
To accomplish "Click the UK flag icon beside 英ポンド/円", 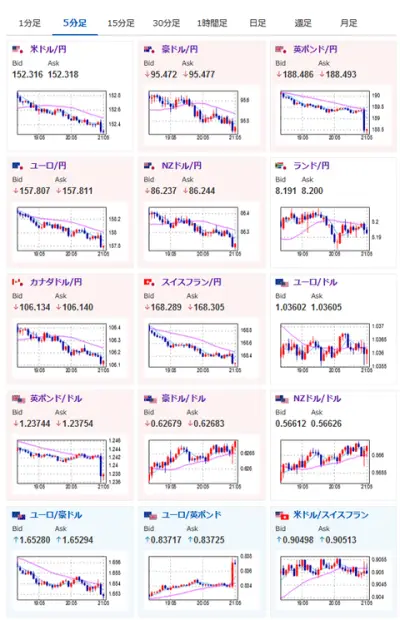I will coord(281,50).
